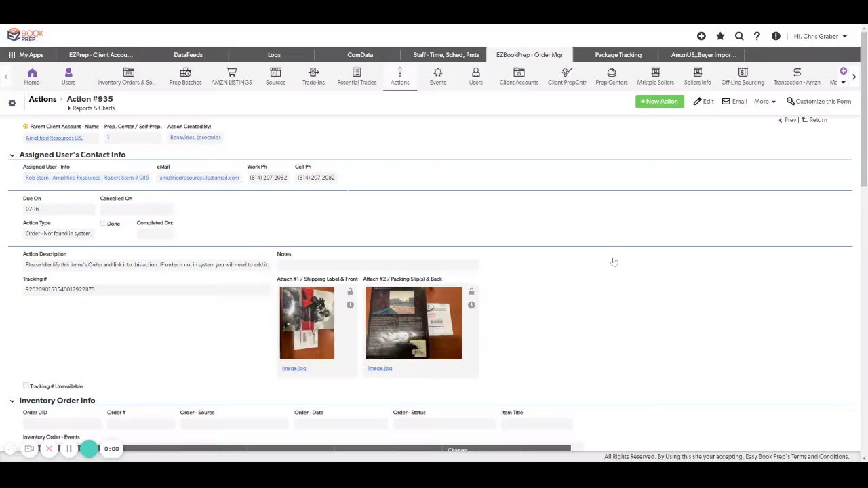Open Package Tracking tab
Image resolution: width=868 pixels, height=488 pixels.
click(618, 55)
